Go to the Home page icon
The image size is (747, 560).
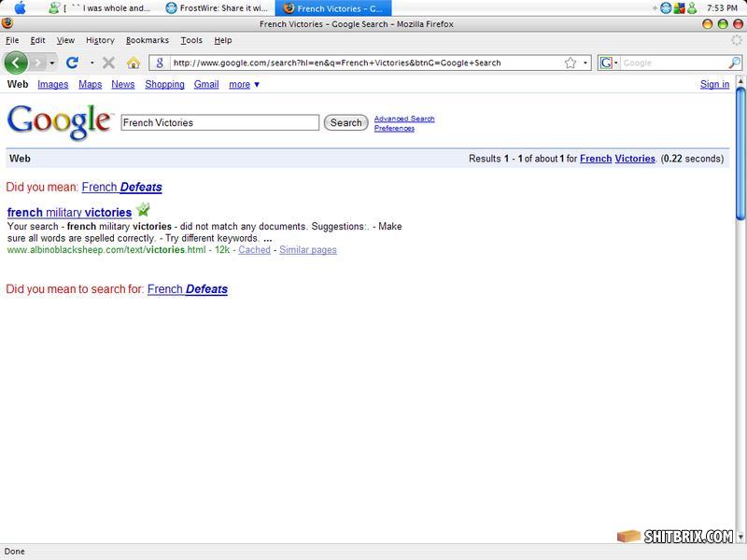pos(134,63)
